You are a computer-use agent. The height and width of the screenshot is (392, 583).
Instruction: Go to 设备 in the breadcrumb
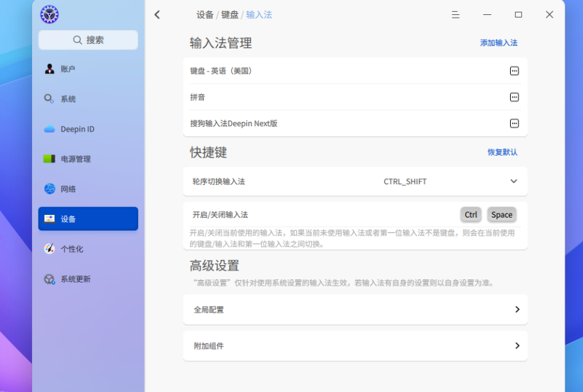click(205, 15)
